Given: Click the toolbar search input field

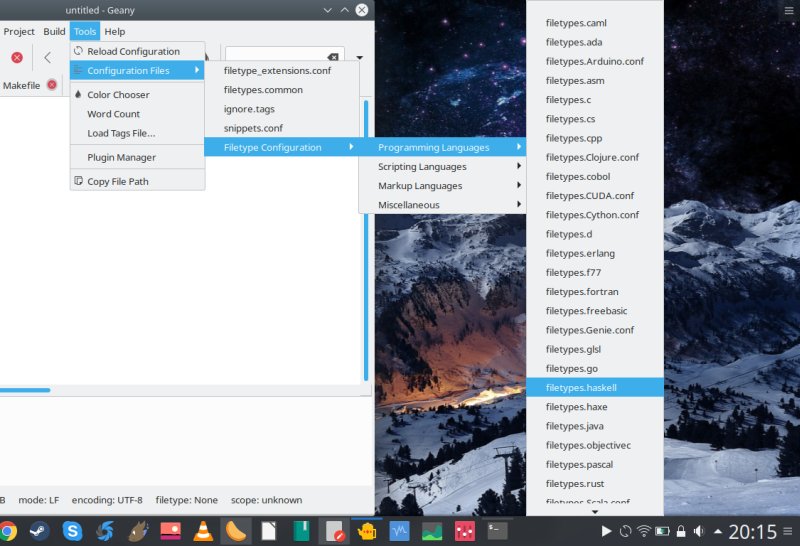Looking at the screenshot, I should coord(275,57).
